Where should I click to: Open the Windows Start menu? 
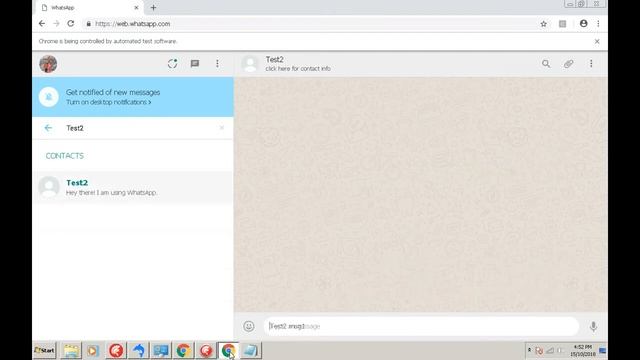tap(44, 350)
